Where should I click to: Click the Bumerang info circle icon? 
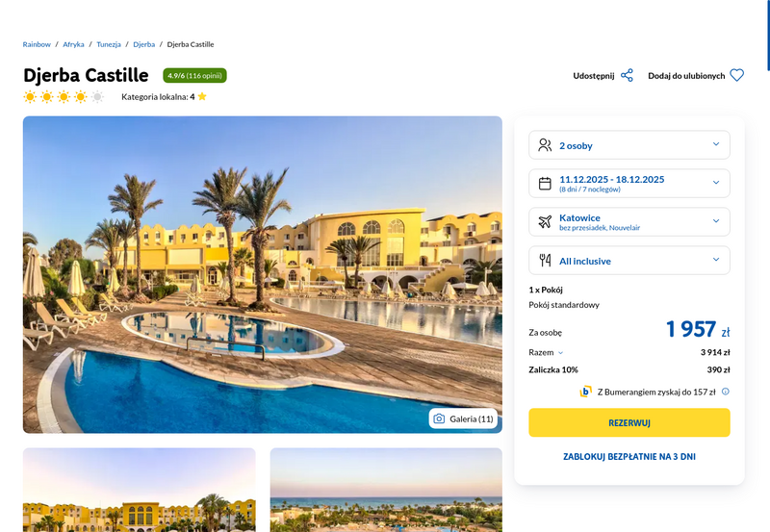(x=726, y=392)
